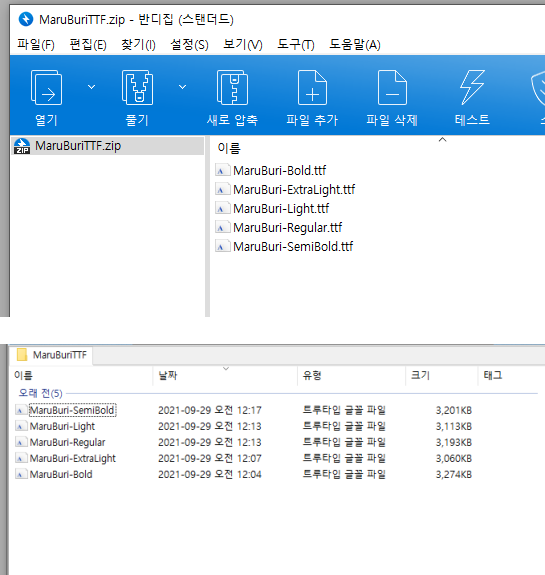Screen dimensions: 545x575
Task: Open the 찾기(I) menu
Action: 138,45
